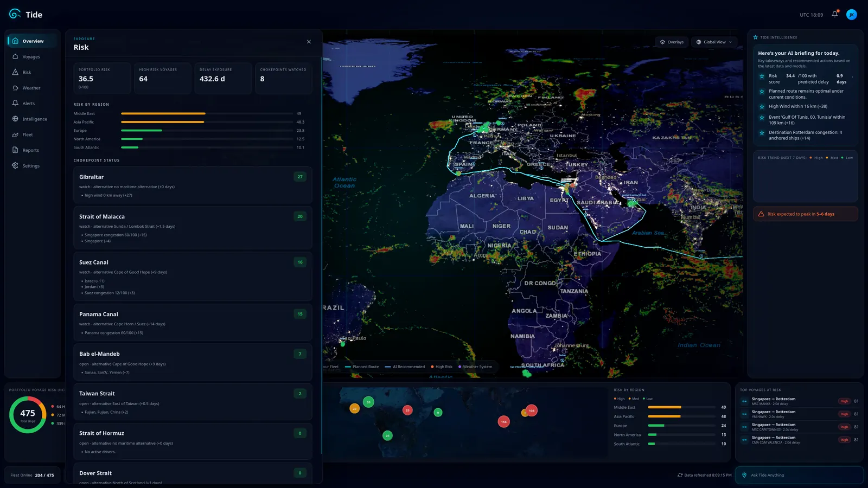Screen dimensions: 868x488
Task: Expand the Gibraltar chokepoint card
Action: (193, 185)
